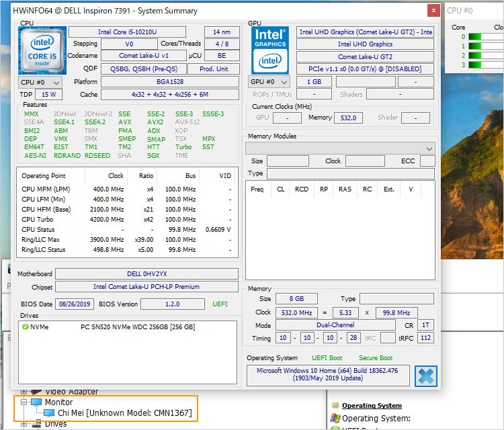Click Core 1 usage bar in CPU #0 window
This screenshot has width=504, height=430.
[x=486, y=46]
